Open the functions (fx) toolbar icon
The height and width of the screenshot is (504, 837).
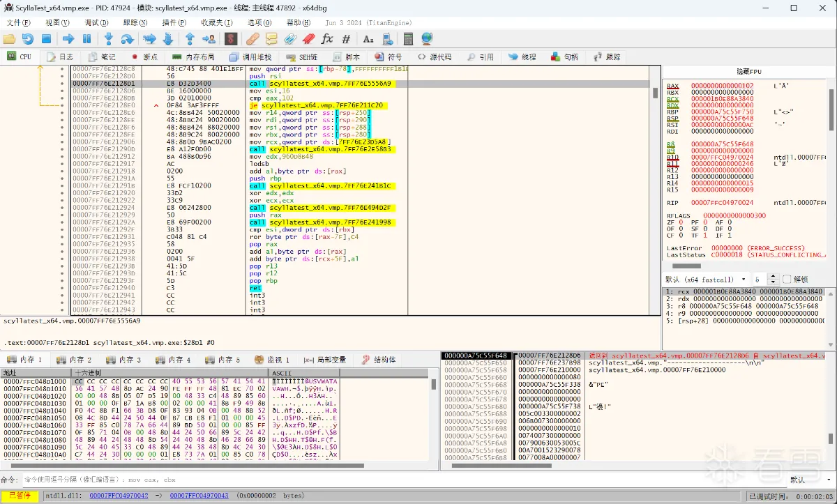click(326, 39)
